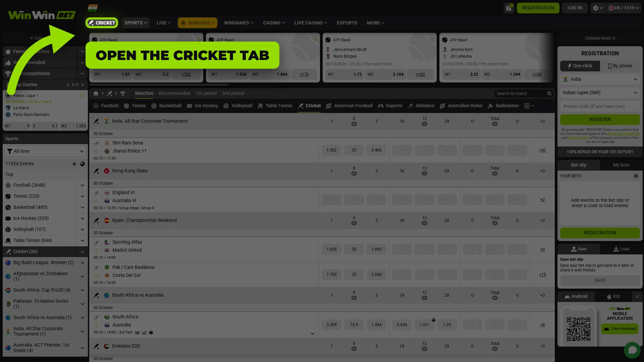Open the All time filter dropdown
644x362 pixels.
(x=45, y=152)
